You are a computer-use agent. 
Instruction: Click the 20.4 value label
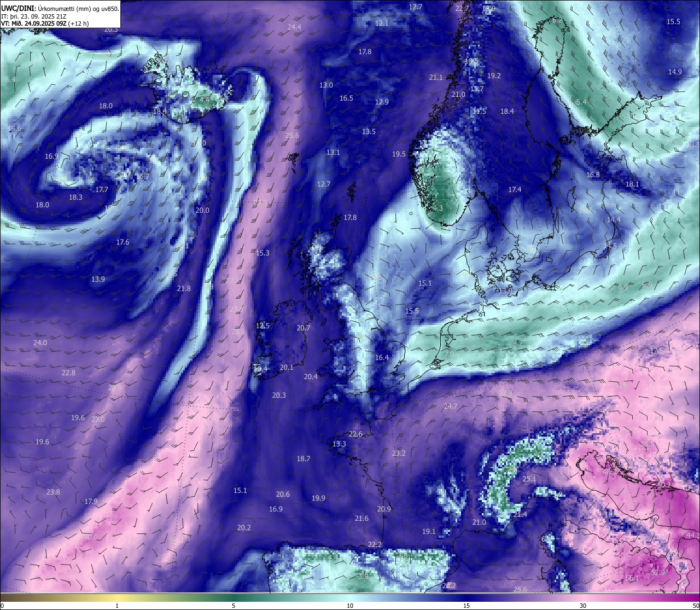pyautogui.click(x=311, y=376)
